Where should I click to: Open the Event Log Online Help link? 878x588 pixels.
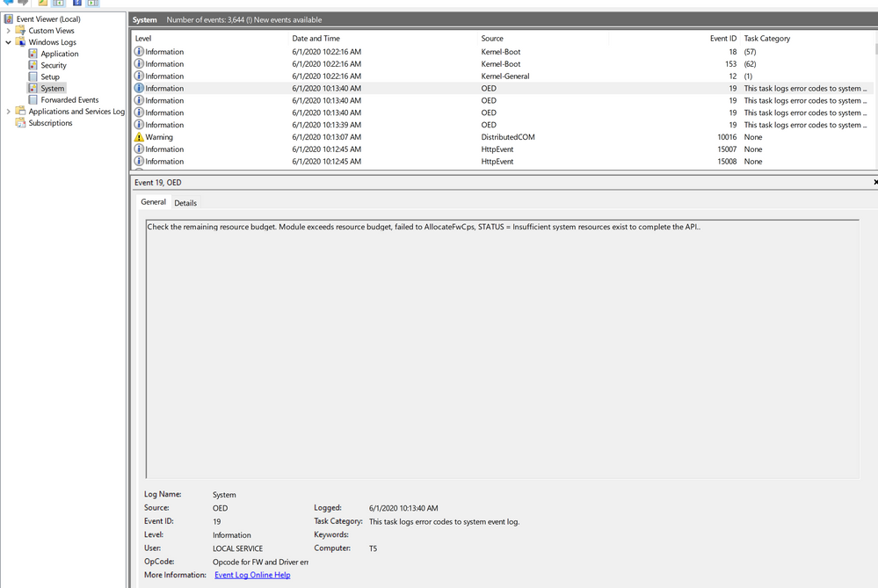252,575
